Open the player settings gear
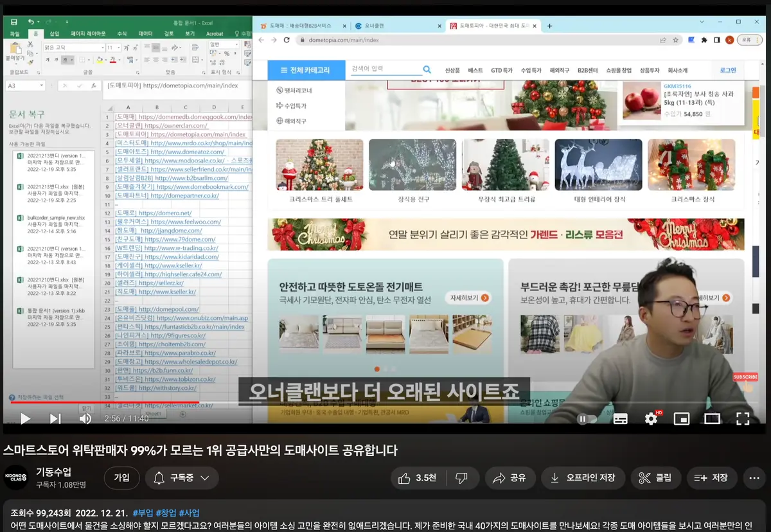This screenshot has height=532, width=771. point(651,419)
